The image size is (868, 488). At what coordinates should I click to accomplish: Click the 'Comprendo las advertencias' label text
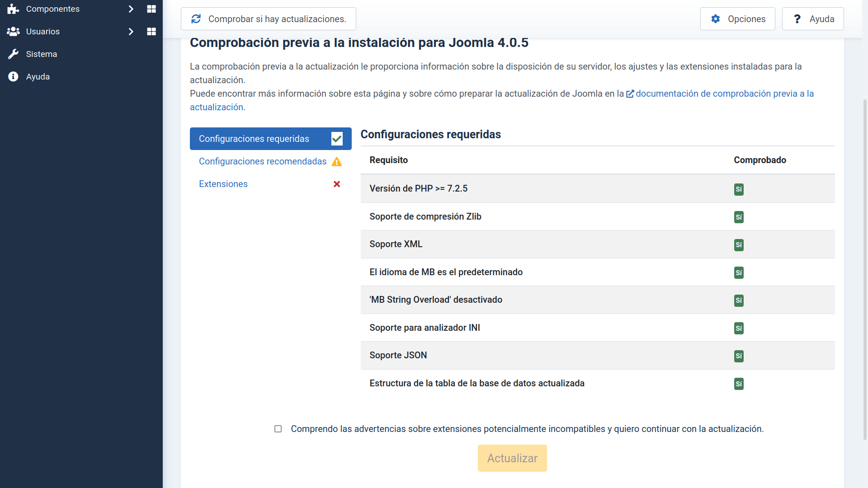527,429
